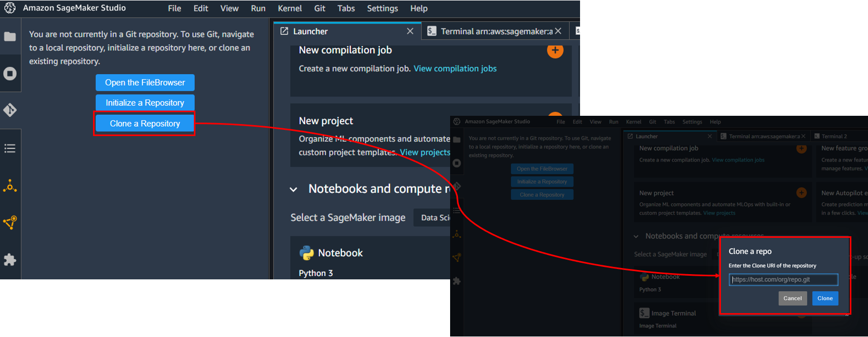Click Open the FileBrowser button in the main window
The width and height of the screenshot is (868, 337).
click(145, 83)
